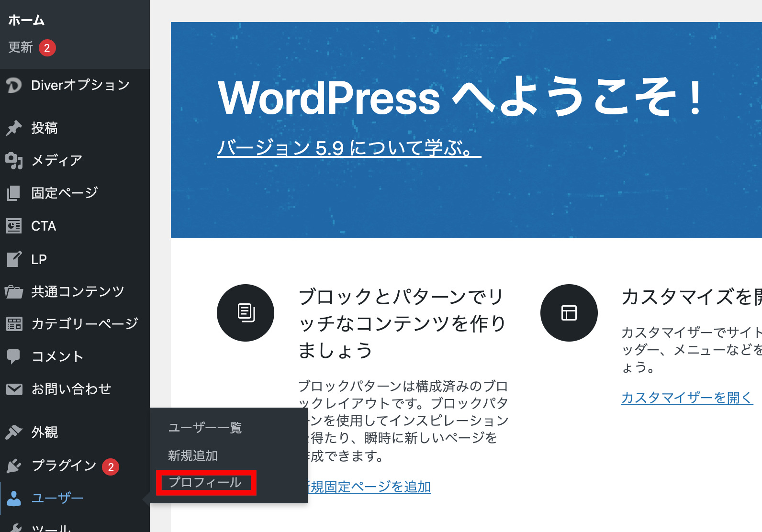762x532 pixels.
Task: Click the ホーム dashboard menu item
Action: point(26,20)
